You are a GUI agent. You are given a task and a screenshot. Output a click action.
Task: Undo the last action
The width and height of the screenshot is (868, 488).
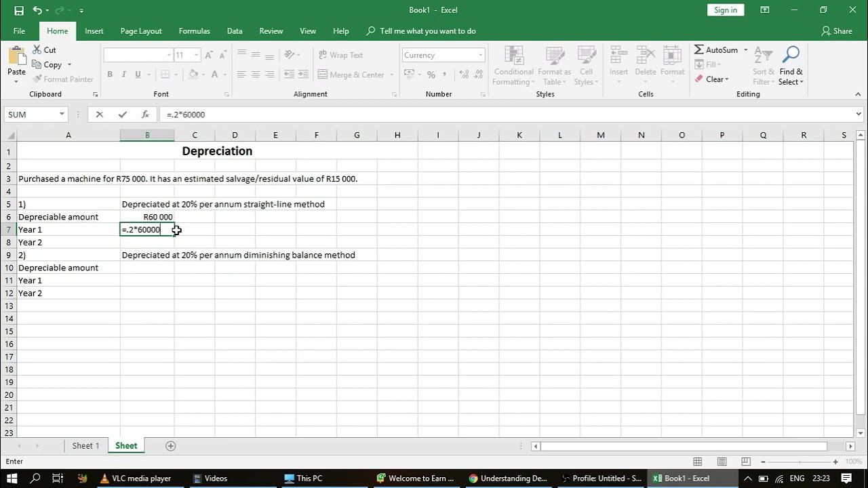click(37, 10)
